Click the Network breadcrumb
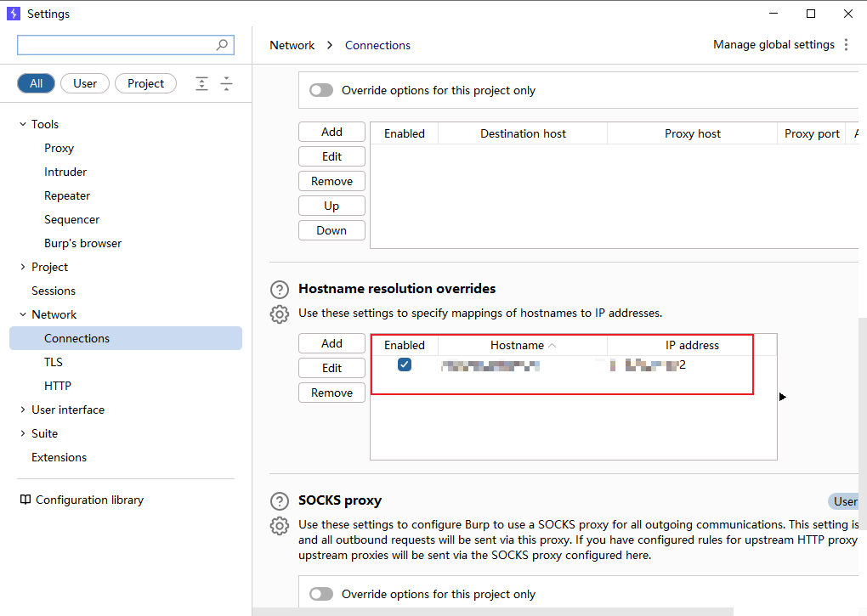The image size is (867, 616). pos(292,45)
